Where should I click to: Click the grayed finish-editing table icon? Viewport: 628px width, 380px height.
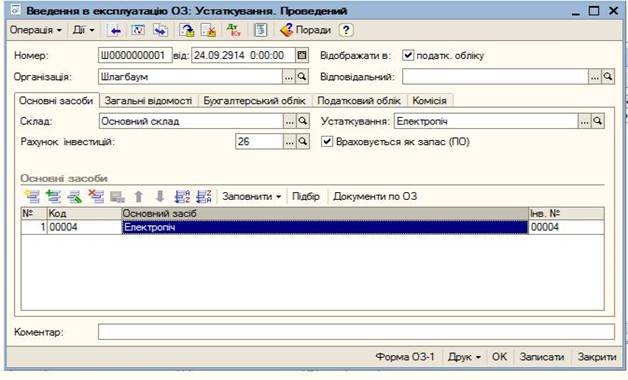coord(117,197)
